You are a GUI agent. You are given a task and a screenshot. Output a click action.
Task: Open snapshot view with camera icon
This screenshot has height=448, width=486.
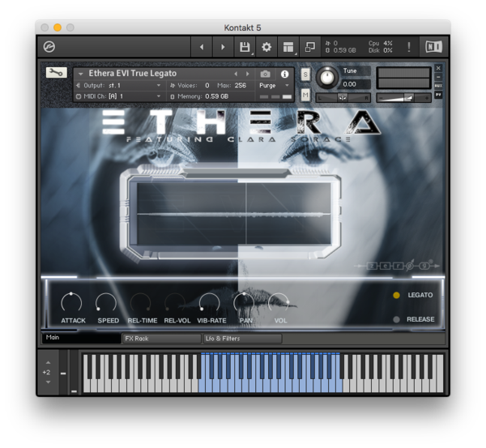click(265, 74)
